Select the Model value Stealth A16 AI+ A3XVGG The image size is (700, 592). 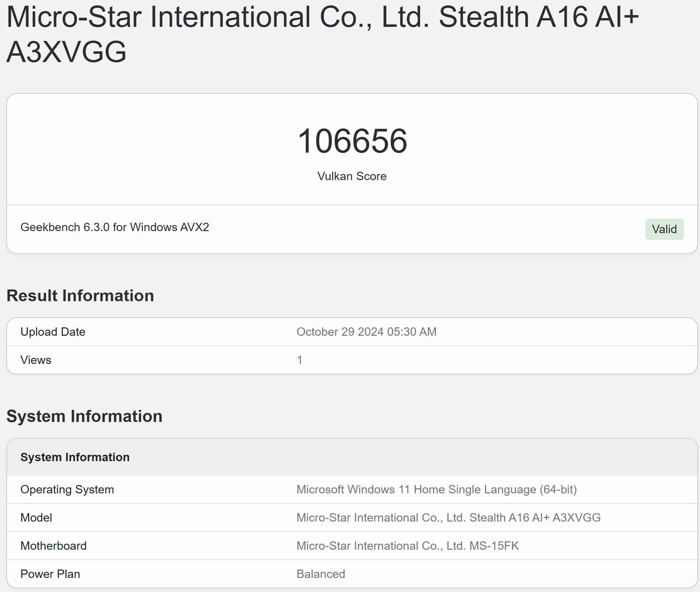[x=449, y=518]
